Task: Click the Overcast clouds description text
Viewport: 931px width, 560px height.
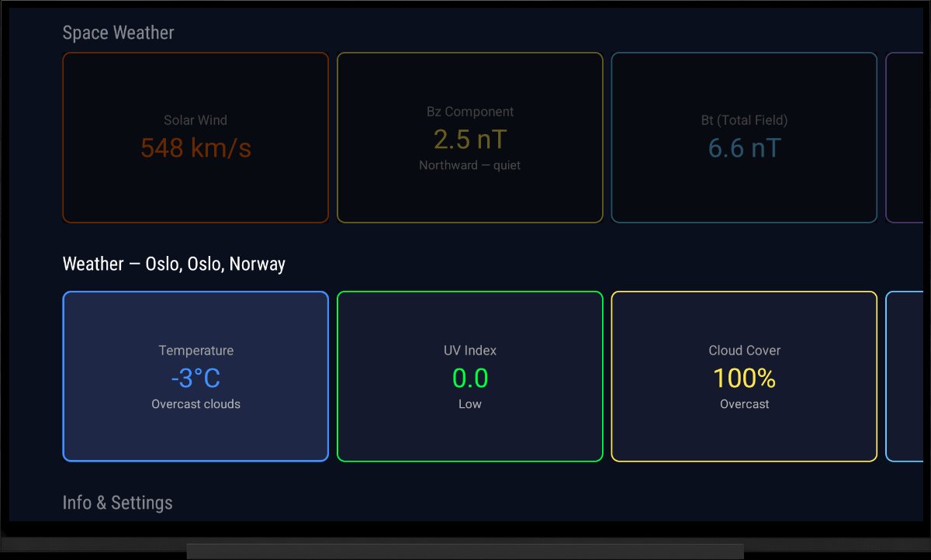Action: (196, 403)
